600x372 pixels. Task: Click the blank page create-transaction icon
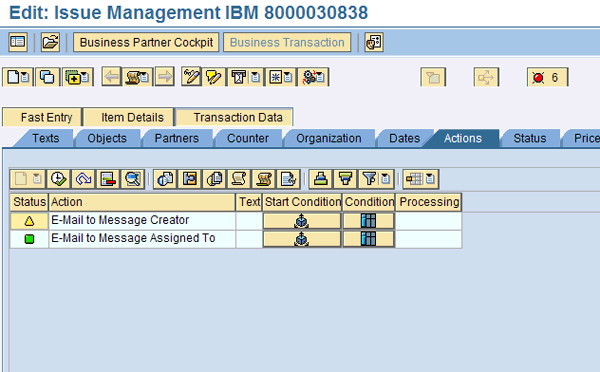click(13, 77)
